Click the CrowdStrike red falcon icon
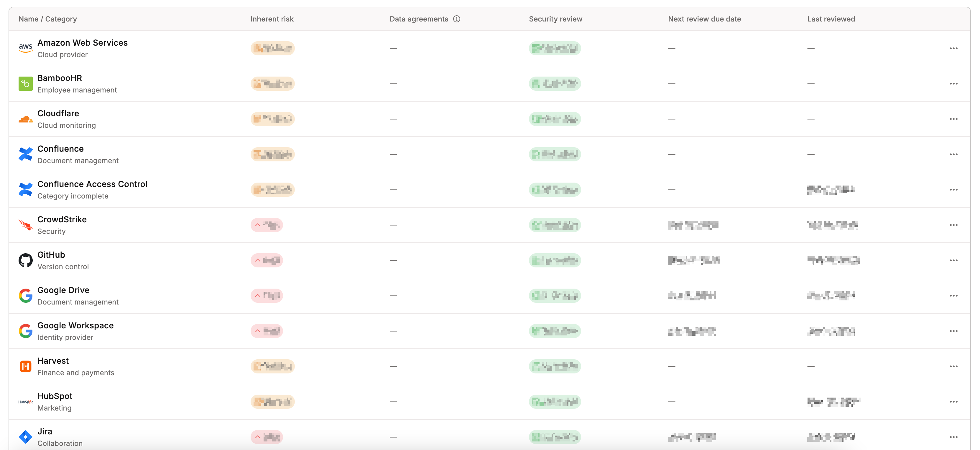The image size is (980, 450). coord(25,225)
